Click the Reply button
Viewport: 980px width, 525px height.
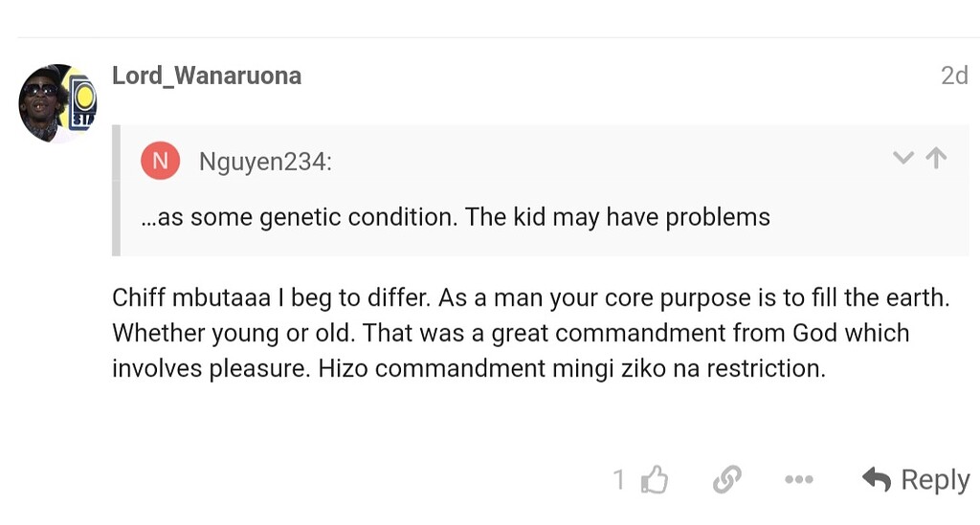point(916,479)
